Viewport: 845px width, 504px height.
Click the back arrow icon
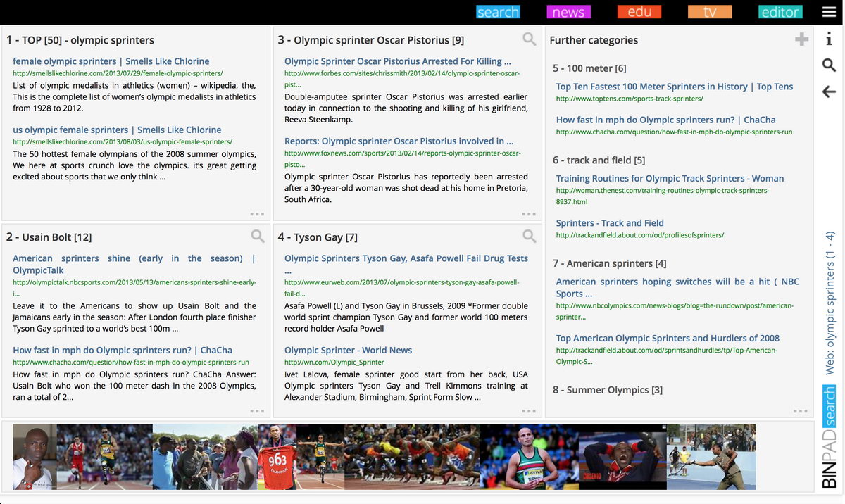coord(829,92)
